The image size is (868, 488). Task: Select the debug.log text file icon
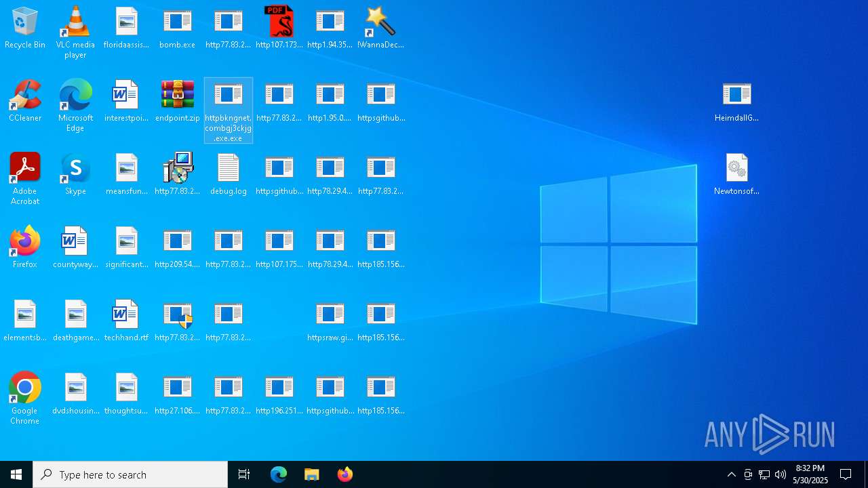point(229,175)
